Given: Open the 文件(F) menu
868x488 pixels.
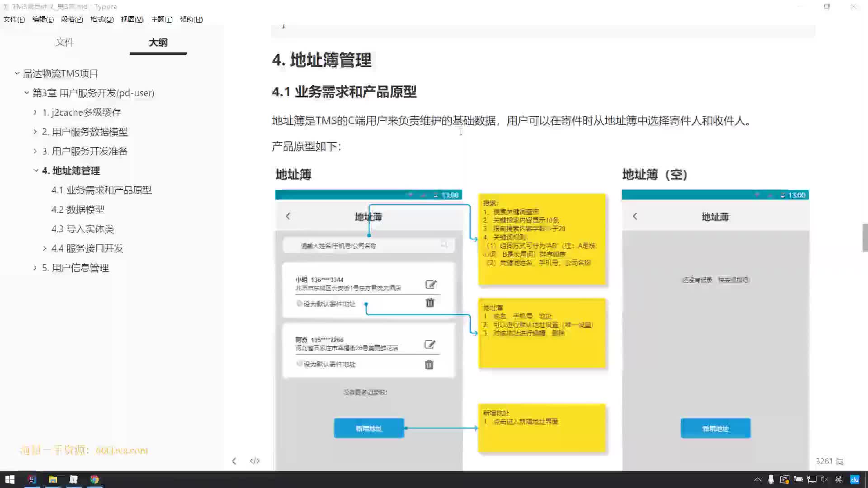Looking at the screenshot, I should tap(14, 19).
